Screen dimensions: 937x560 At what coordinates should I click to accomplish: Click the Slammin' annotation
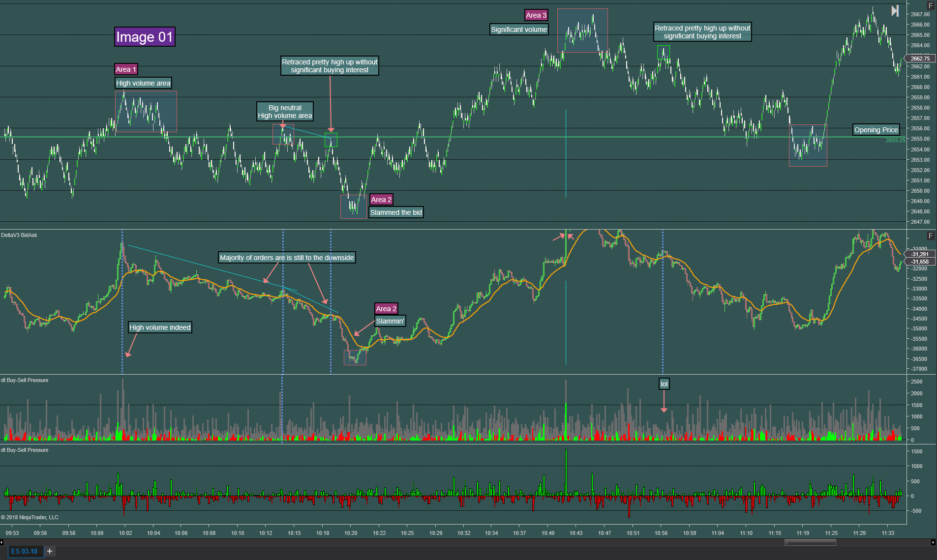pos(390,321)
